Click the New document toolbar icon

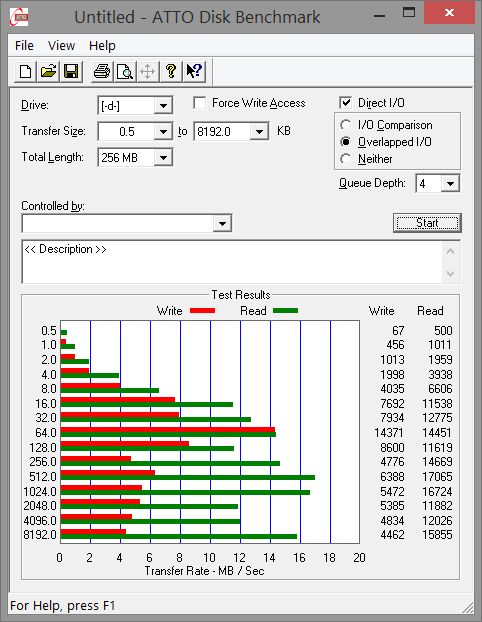(x=26, y=72)
